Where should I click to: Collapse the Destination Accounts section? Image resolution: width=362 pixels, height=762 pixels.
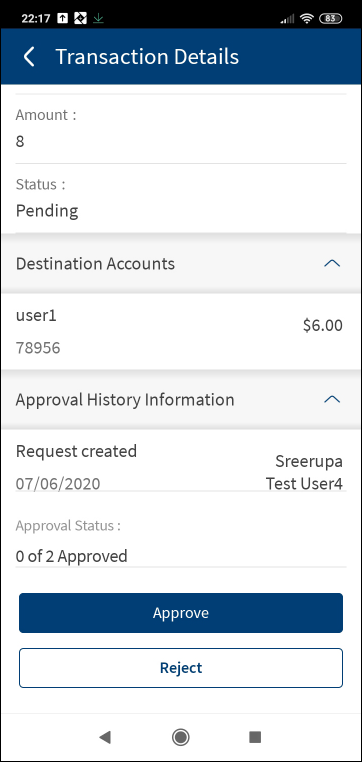tap(332, 264)
